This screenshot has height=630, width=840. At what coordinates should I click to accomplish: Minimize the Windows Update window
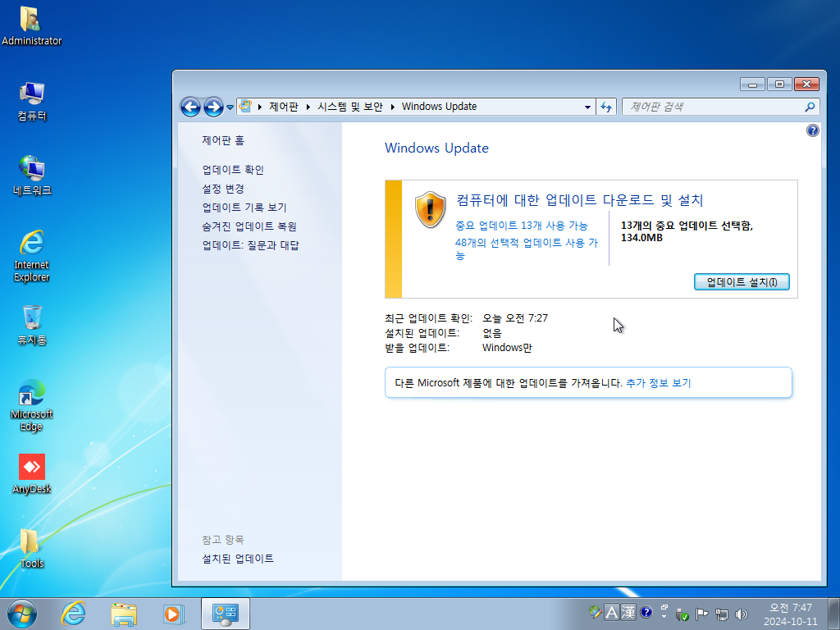(752, 84)
